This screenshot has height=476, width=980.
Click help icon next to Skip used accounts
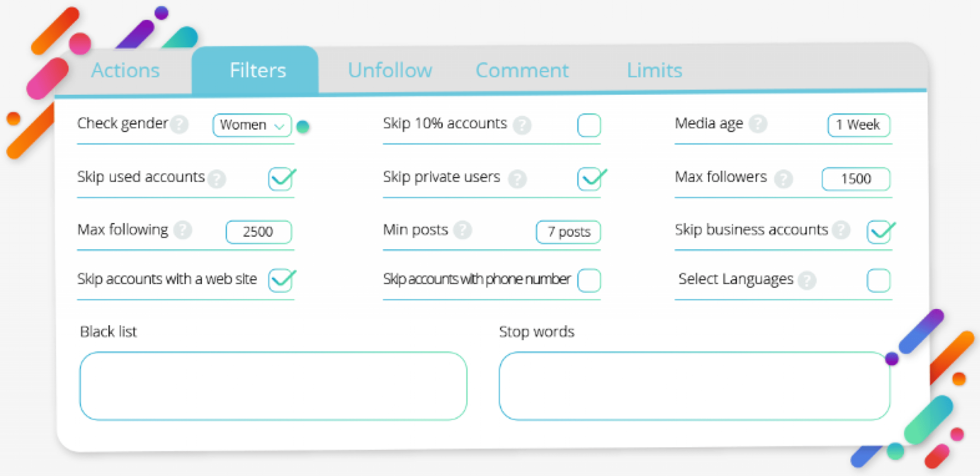click(217, 179)
